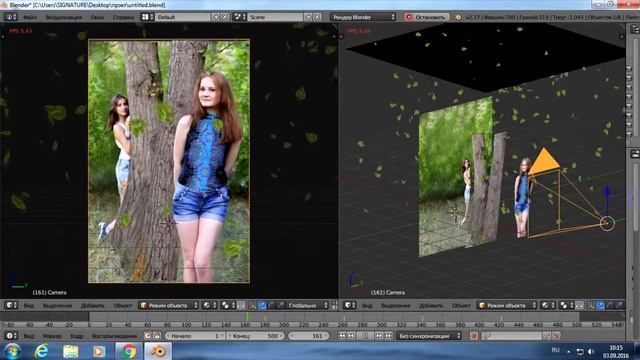The width and height of the screenshot is (640, 360).
Task: Click the Конец end frame field
Action: (x=256, y=336)
